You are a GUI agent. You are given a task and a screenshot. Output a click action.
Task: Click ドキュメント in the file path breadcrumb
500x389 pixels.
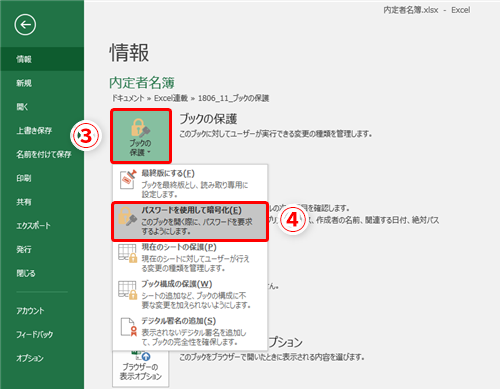click(x=128, y=98)
